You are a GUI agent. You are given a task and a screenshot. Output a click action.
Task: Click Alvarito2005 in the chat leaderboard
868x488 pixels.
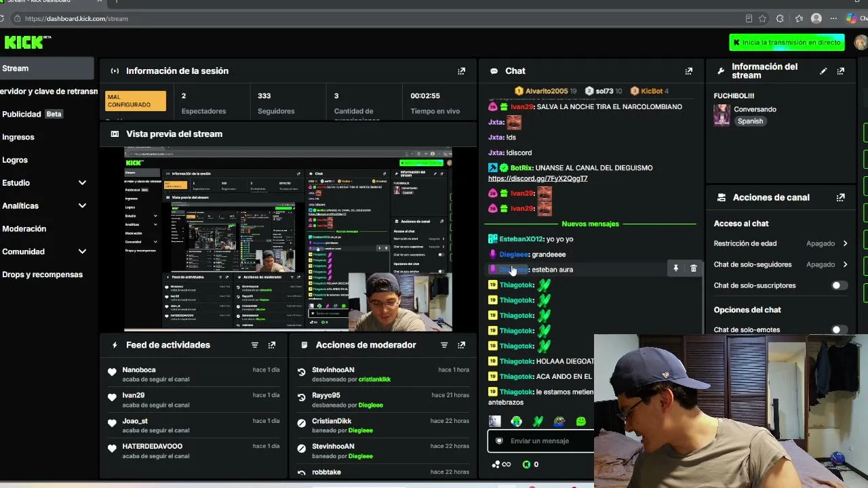pyautogui.click(x=546, y=91)
